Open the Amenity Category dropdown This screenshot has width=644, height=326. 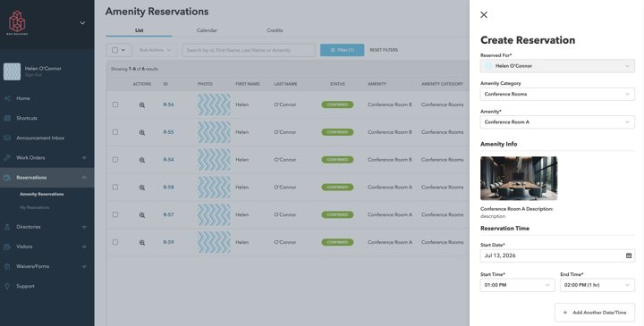pyautogui.click(x=557, y=94)
